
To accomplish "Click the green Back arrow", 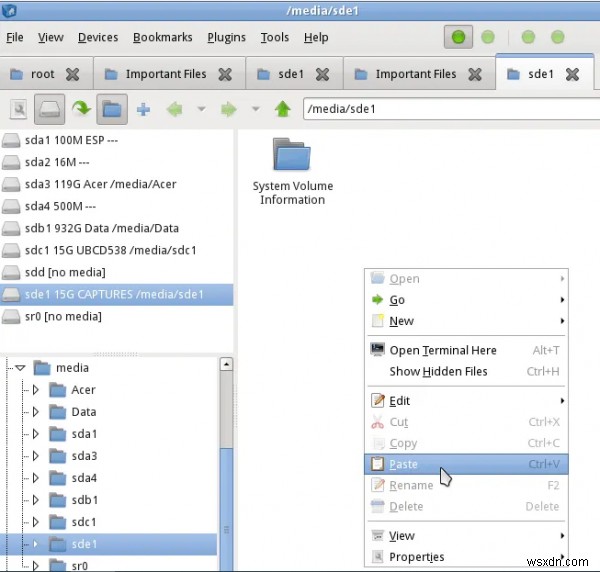I will coord(174,109).
